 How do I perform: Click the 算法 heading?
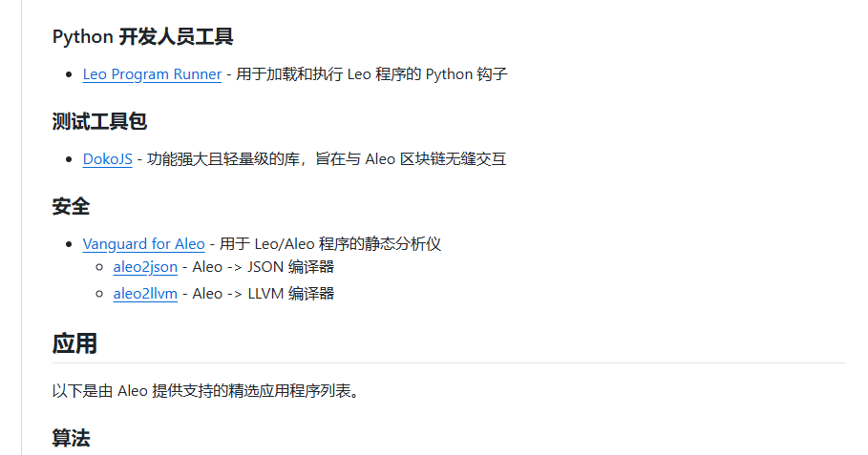(71, 438)
